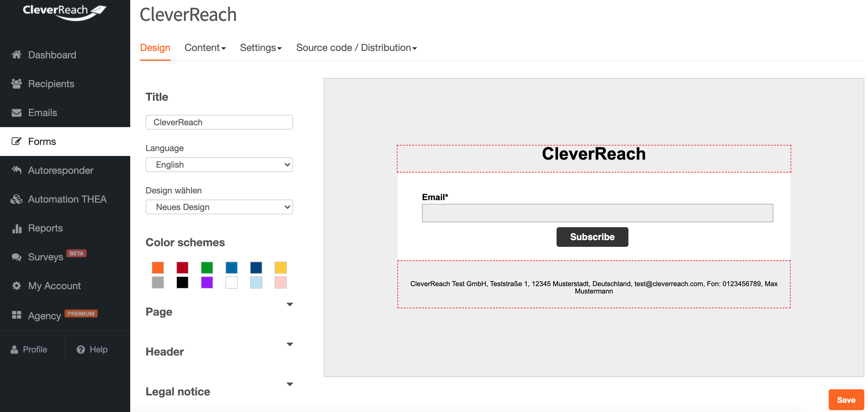Open the Language dropdown set to English

point(219,165)
